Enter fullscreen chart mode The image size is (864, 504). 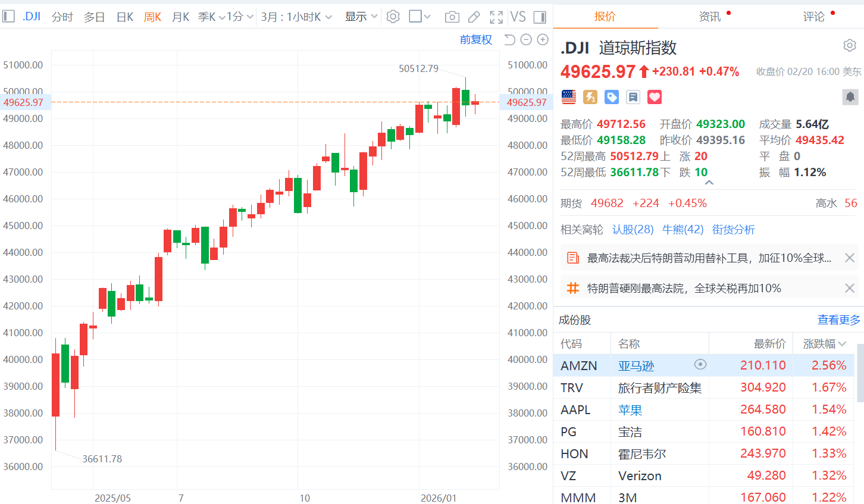coord(496,17)
